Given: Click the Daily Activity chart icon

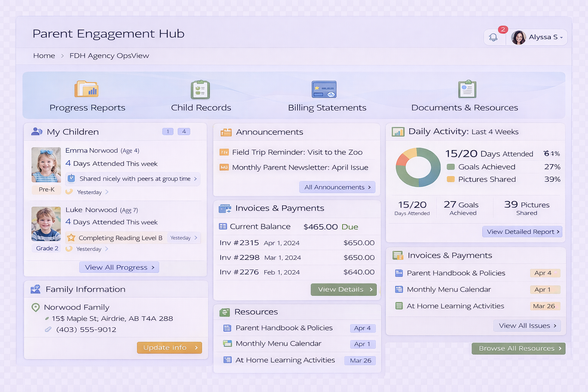Looking at the screenshot, I should pyautogui.click(x=398, y=132).
